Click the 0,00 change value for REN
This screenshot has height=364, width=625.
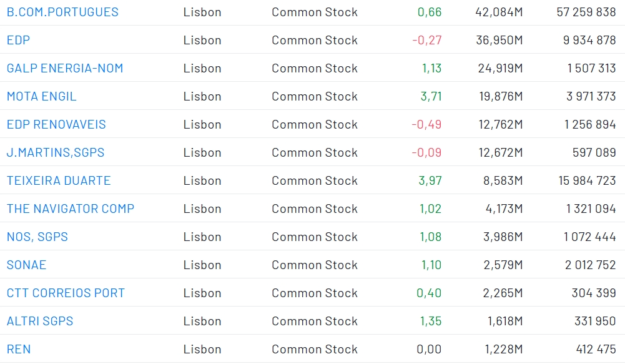(x=429, y=349)
